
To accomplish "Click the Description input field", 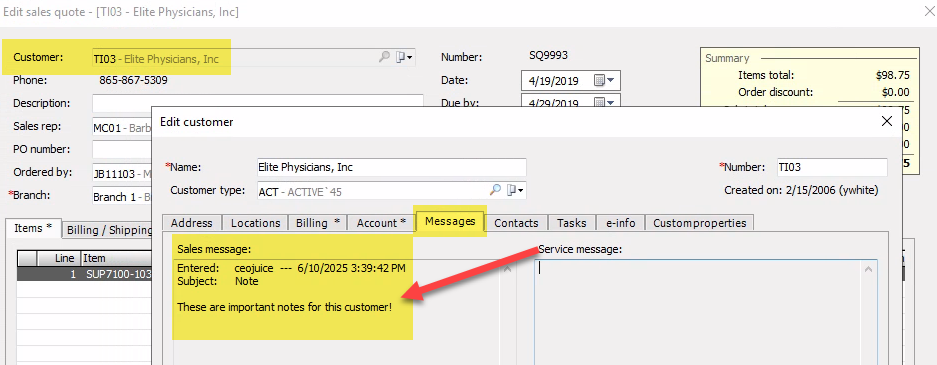I will click(258, 103).
